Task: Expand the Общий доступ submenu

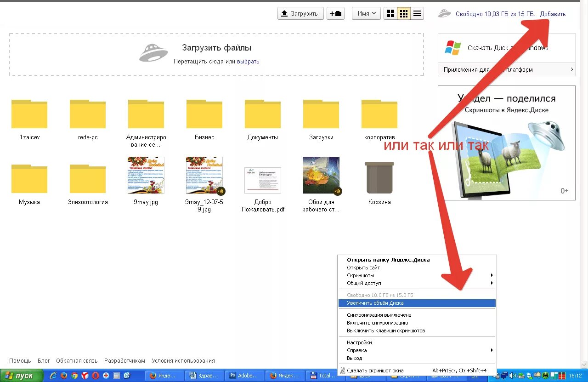Action: pos(417,283)
